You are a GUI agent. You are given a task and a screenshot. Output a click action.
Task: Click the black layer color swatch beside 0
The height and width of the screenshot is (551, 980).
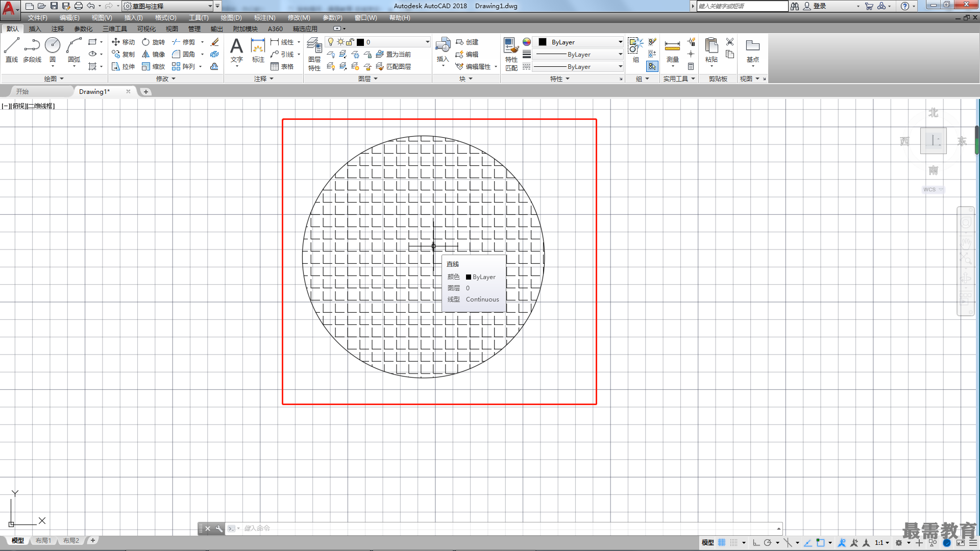360,42
